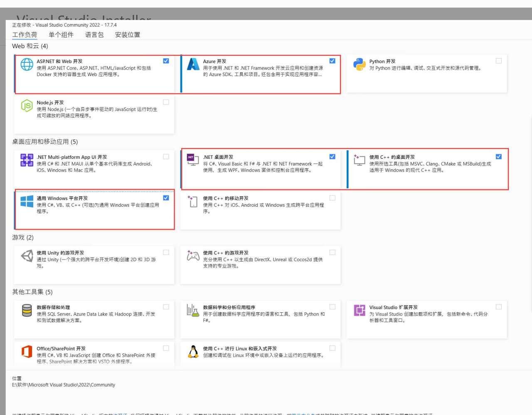Select the 工作负荷 (Workloads) tab
Screen dimensions: 532x415
(x=25, y=35)
